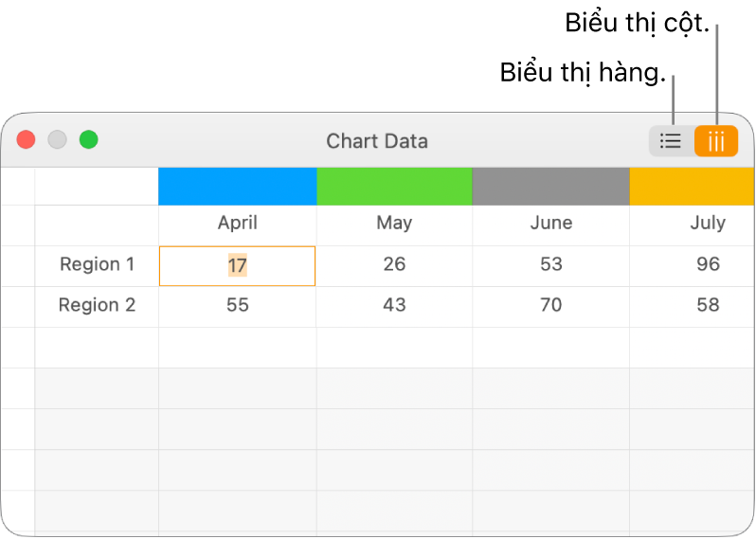This screenshot has height=539, width=756.
Task: Select the June column header cell
Action: click(550, 224)
